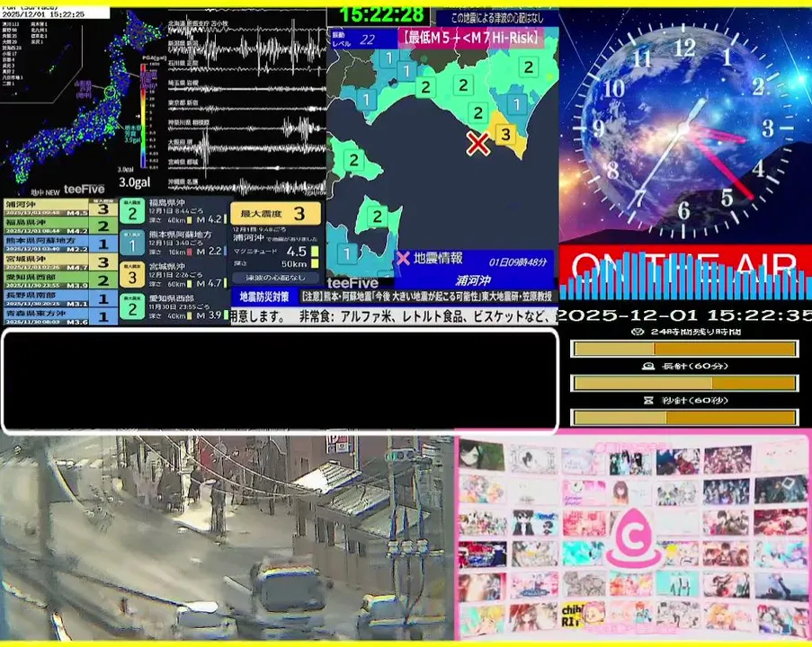Click the scrolling 非常食 アルファ米 news ticker
The height and width of the screenshot is (647, 812).
click(394, 316)
